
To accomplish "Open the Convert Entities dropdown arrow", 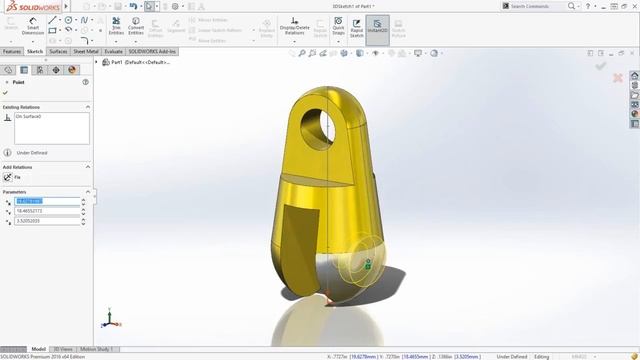I will tap(136, 41).
